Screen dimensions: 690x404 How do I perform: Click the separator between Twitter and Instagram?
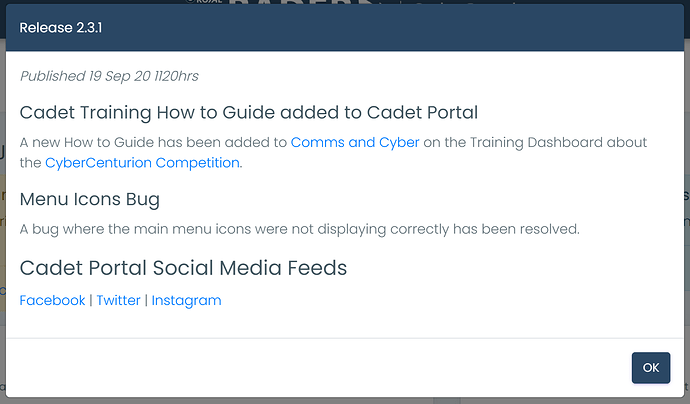(x=146, y=300)
